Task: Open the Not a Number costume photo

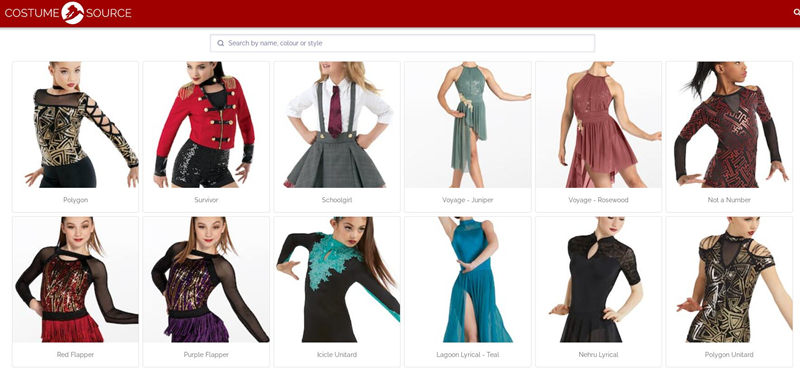Action: 729,125
